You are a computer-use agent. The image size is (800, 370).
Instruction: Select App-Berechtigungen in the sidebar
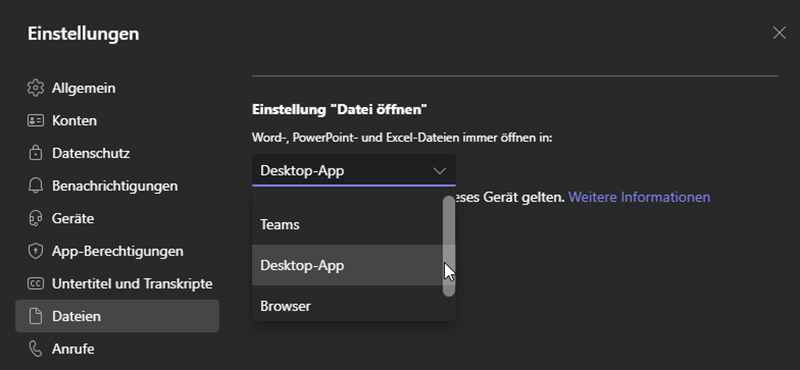117,251
